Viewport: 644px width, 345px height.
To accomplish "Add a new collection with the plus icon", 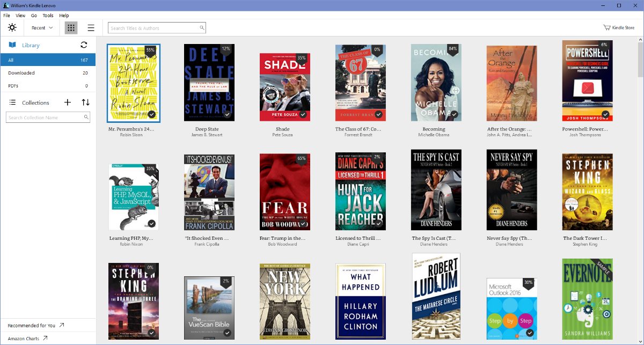I will (68, 102).
